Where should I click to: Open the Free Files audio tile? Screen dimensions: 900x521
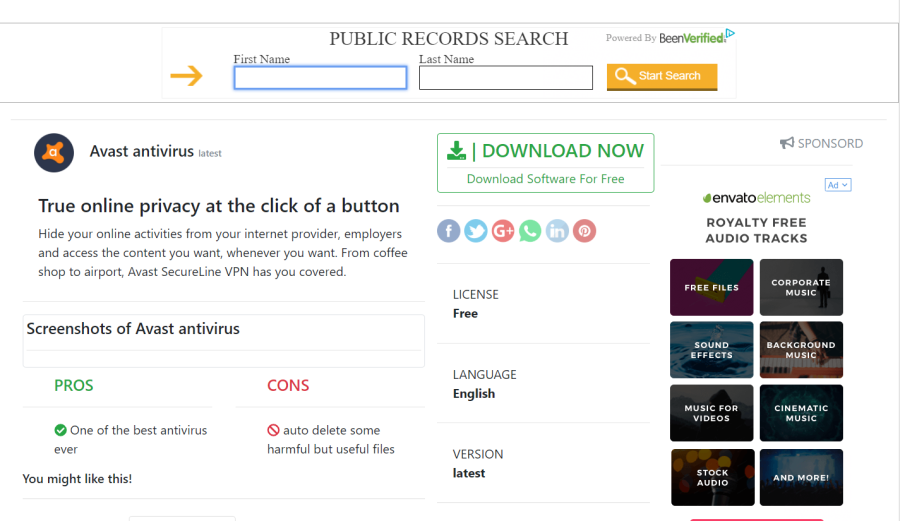(712, 287)
